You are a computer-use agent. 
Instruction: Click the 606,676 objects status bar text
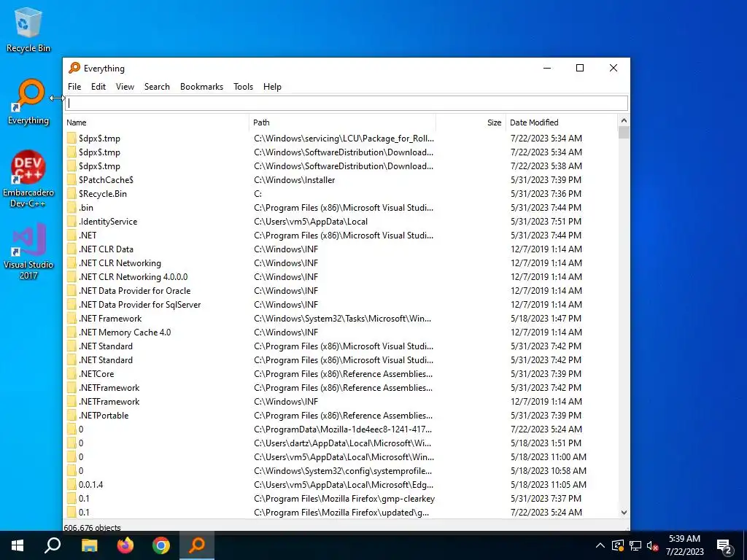click(93, 527)
